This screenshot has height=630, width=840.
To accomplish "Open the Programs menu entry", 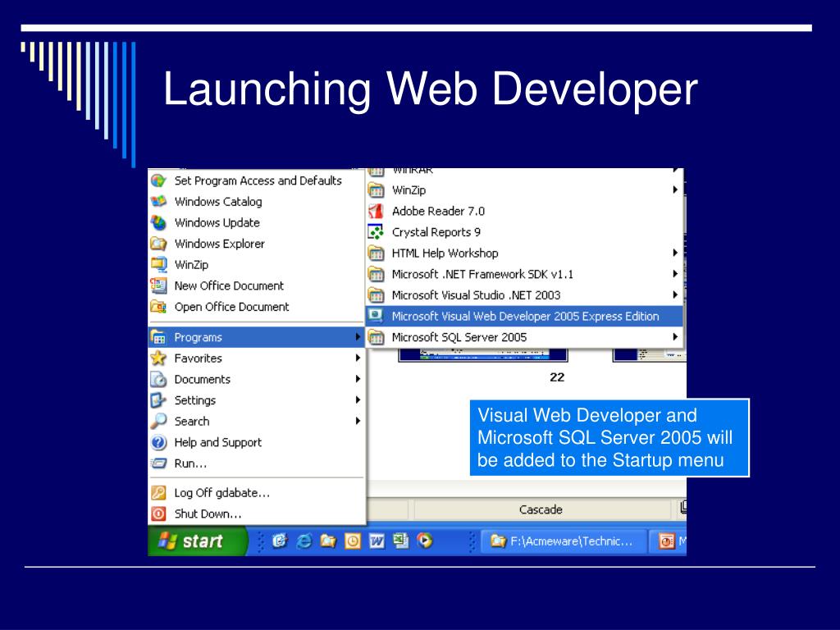I will 256,337.
